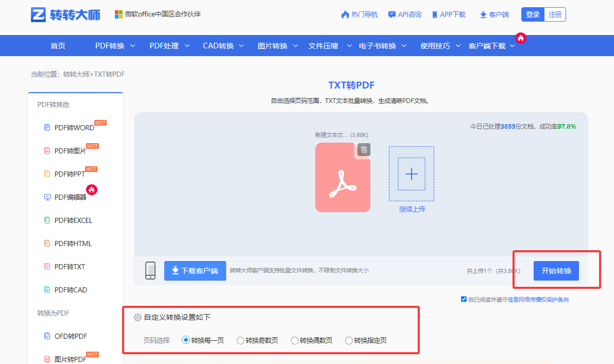Screen dimensions: 614x364
Task: Click the API咨询 chat icon
Action: click(391, 15)
